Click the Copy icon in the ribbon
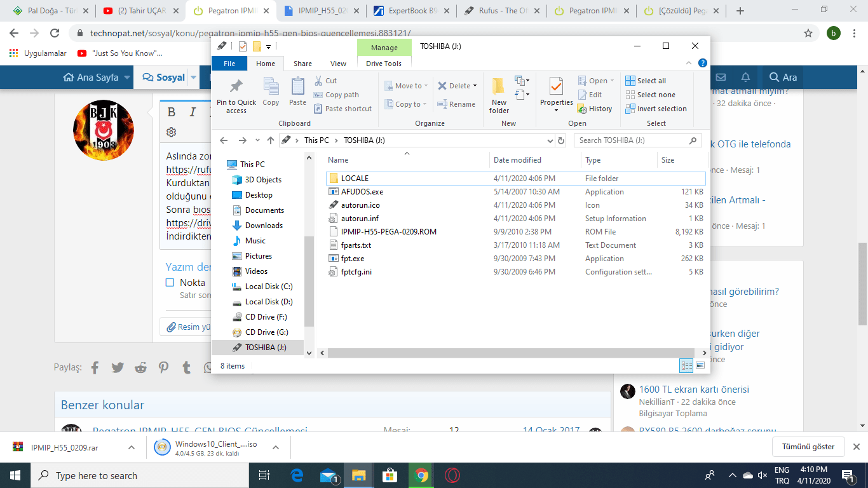Image resolution: width=868 pixels, height=488 pixels. [x=271, y=92]
